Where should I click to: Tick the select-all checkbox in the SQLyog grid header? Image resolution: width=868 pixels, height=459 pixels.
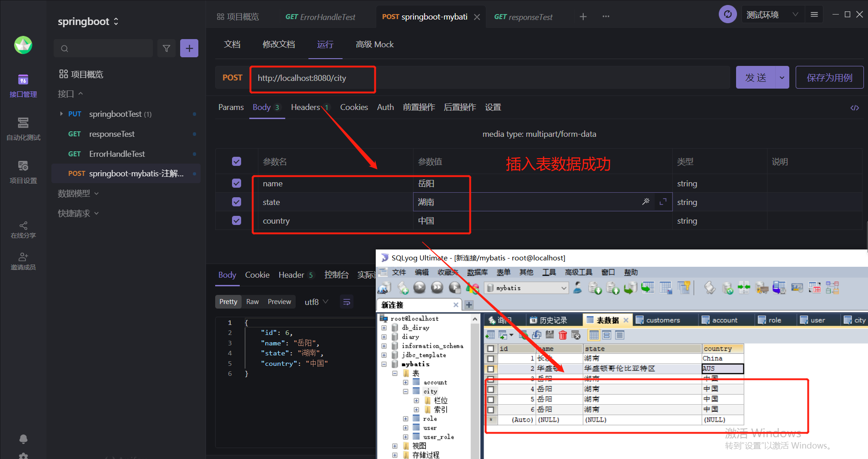click(x=490, y=349)
